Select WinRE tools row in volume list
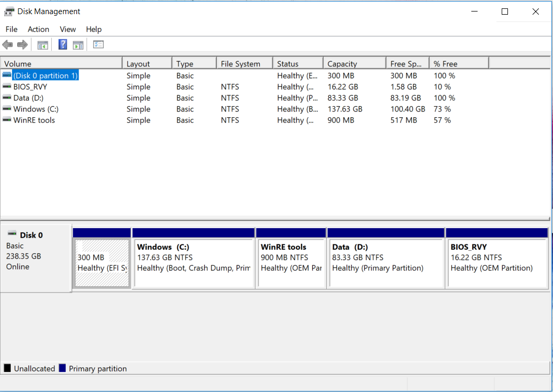This screenshot has width=553, height=392. point(34,120)
